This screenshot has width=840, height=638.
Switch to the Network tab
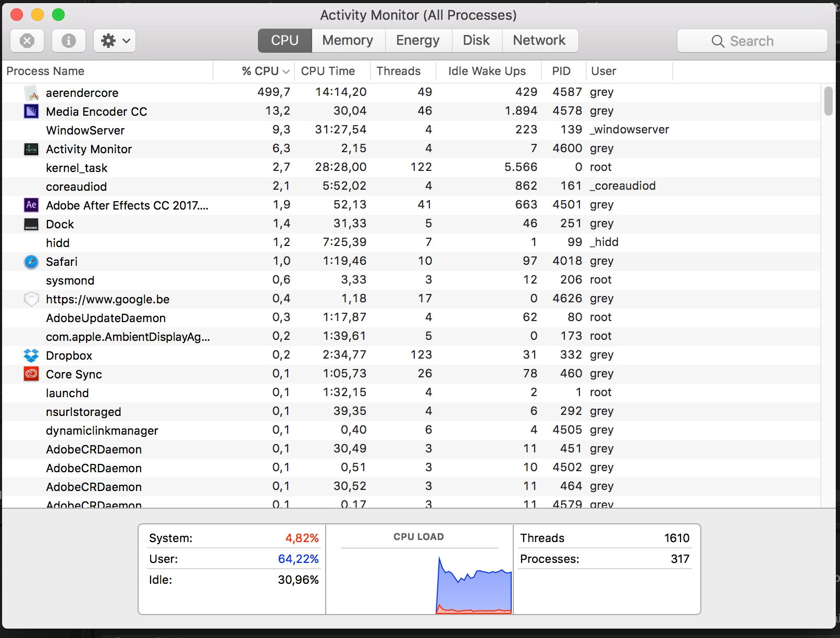pyautogui.click(x=539, y=41)
